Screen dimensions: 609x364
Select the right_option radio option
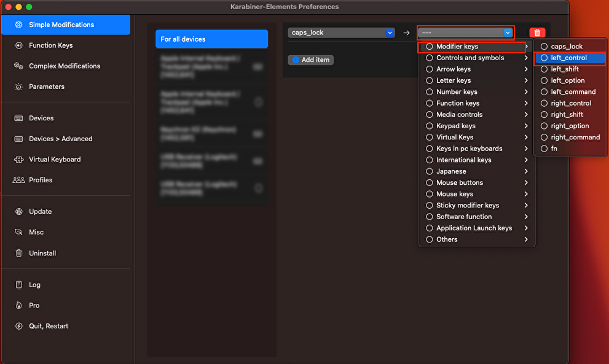pos(544,126)
